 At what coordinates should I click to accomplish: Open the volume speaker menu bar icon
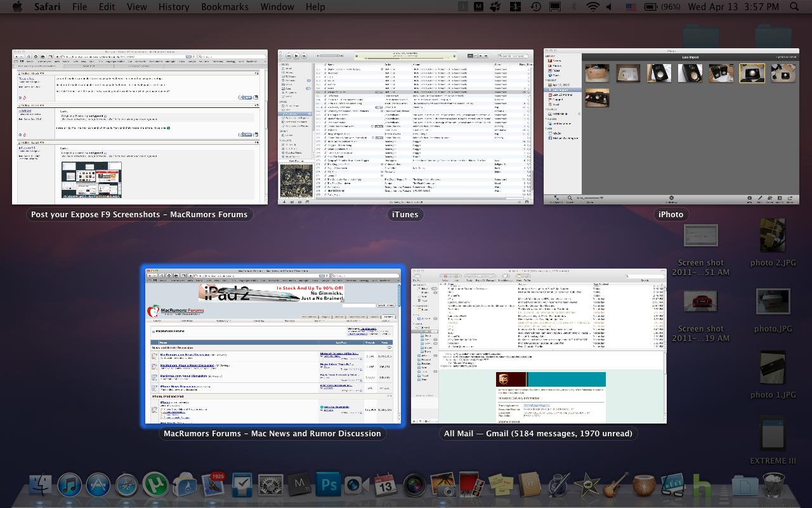[610, 7]
